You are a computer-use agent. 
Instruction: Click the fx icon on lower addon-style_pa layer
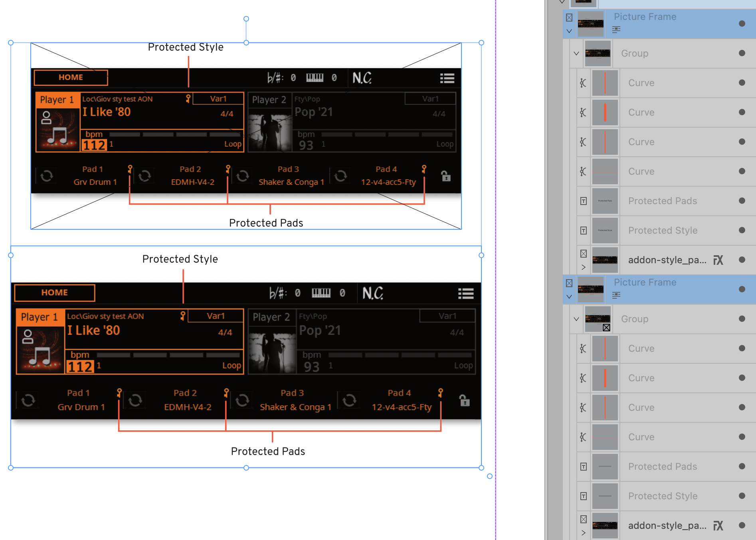718,526
